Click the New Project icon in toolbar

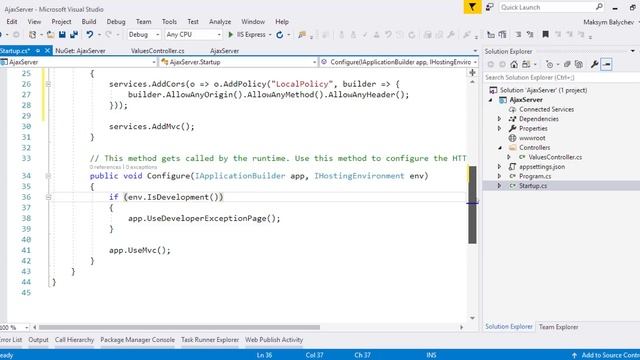(32, 35)
